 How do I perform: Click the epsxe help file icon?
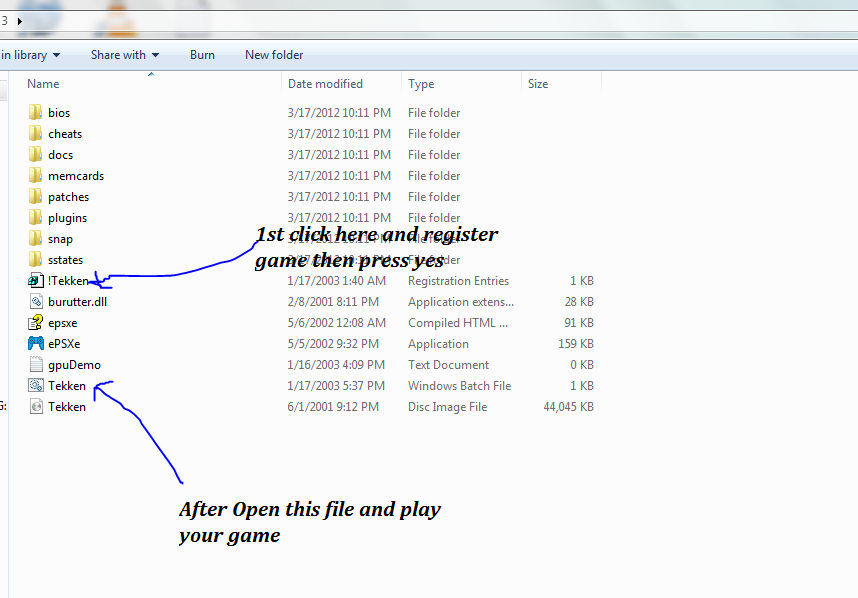click(36, 322)
